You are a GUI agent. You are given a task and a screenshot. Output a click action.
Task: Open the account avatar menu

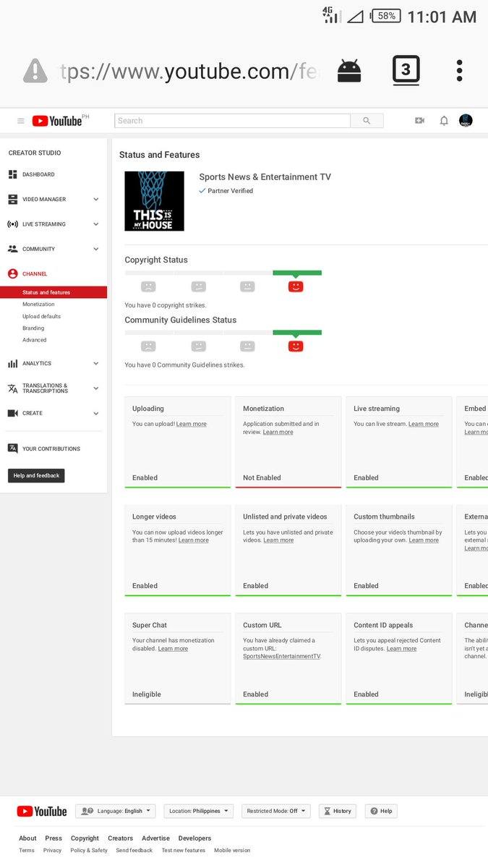pos(466,121)
